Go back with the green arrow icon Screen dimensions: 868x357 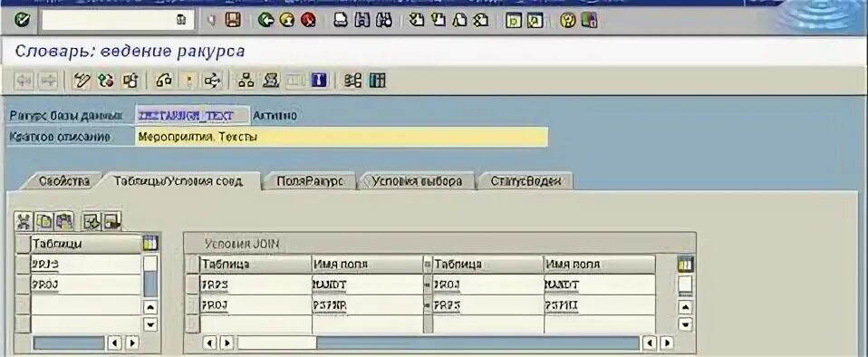266,21
